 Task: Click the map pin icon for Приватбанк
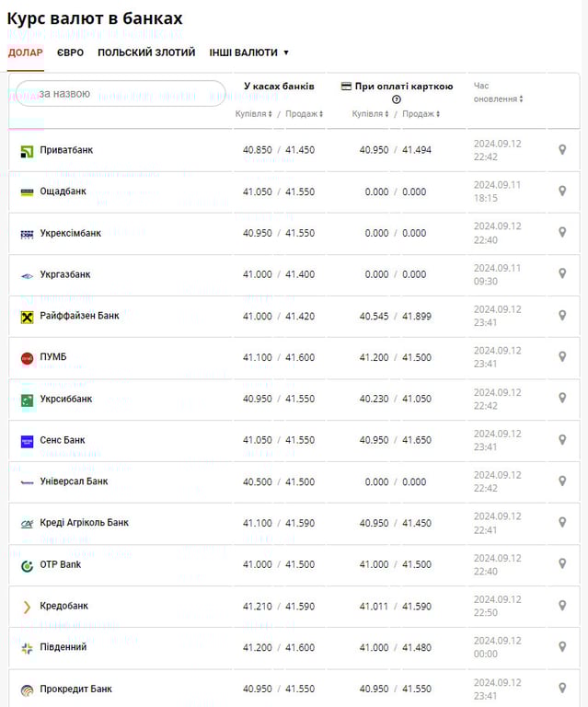[x=562, y=150]
